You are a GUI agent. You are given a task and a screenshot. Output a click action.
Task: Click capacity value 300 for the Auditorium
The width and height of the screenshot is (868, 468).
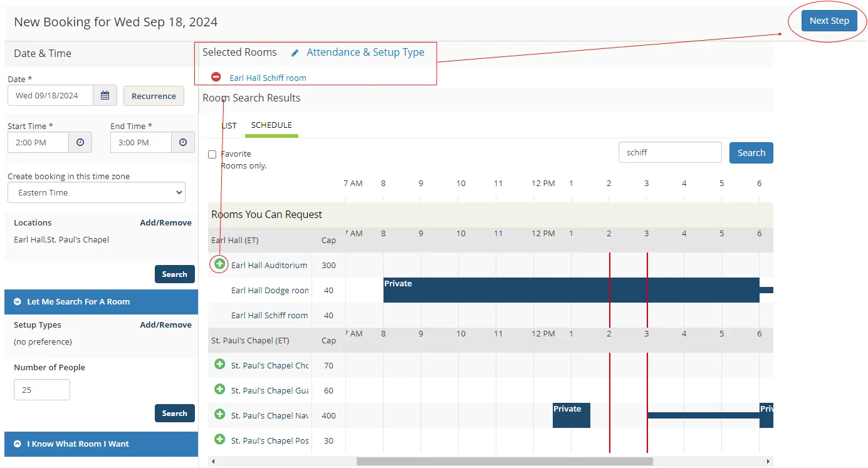click(x=328, y=265)
